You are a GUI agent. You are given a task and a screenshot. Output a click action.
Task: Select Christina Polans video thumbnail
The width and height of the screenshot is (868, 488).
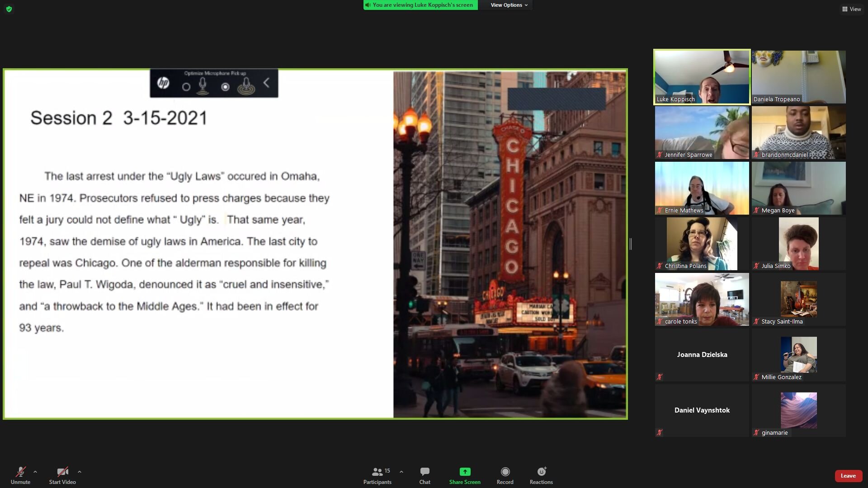click(x=702, y=244)
